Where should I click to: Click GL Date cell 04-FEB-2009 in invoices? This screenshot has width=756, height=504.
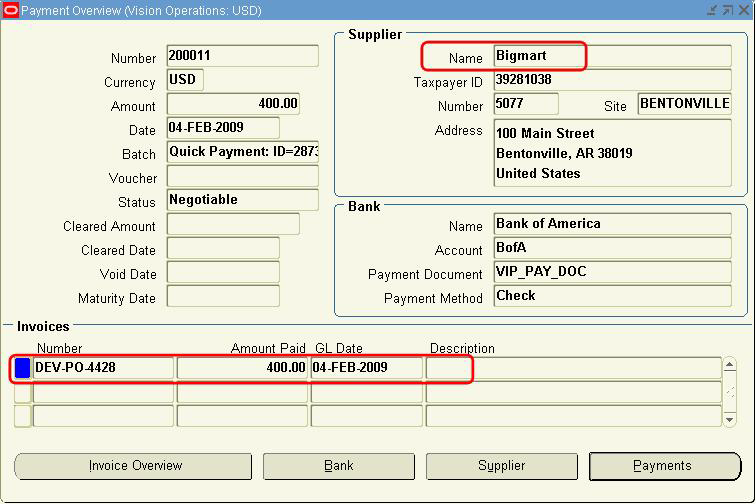click(x=367, y=368)
